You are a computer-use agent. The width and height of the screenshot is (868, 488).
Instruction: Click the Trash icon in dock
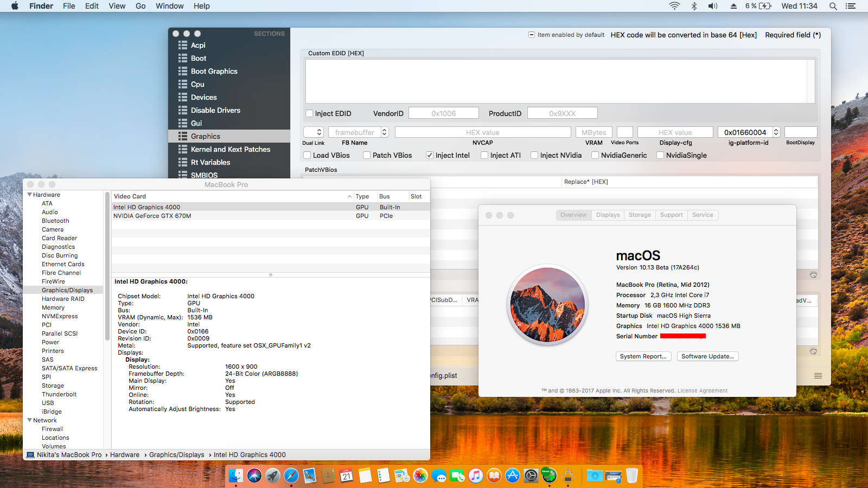click(632, 476)
